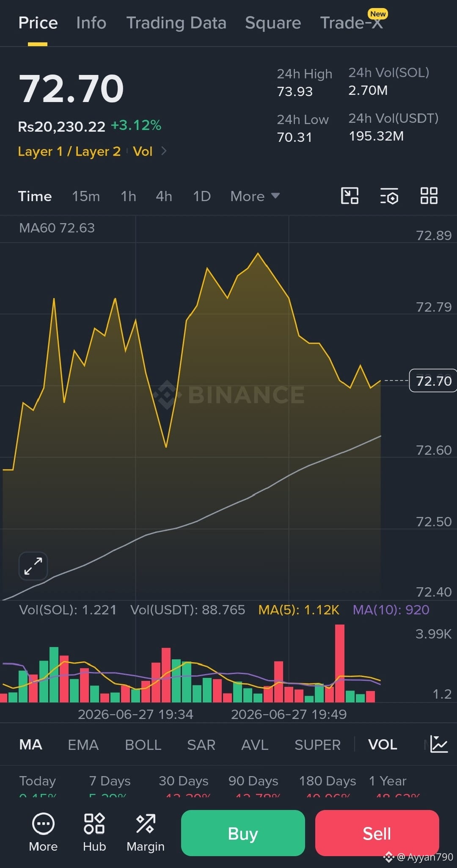This screenshot has height=868, width=457.
Task: Toggle the VOL sub-indicator
Action: [x=383, y=745]
